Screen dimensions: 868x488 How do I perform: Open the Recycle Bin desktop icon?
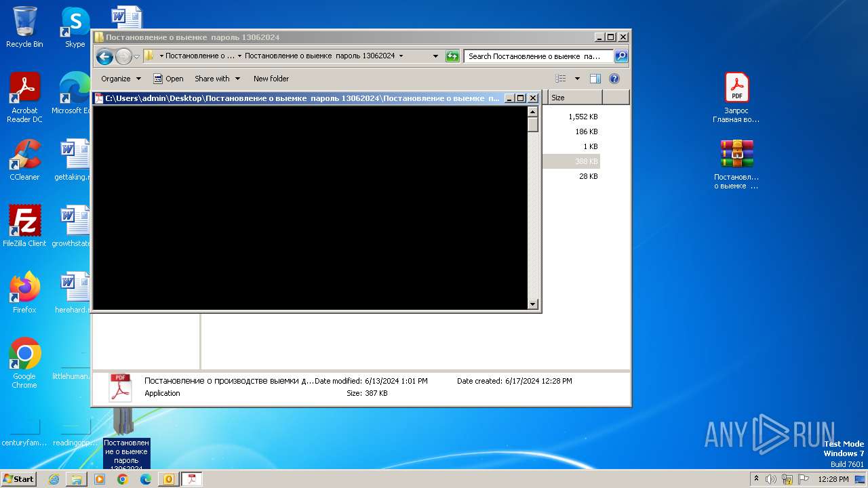24,27
